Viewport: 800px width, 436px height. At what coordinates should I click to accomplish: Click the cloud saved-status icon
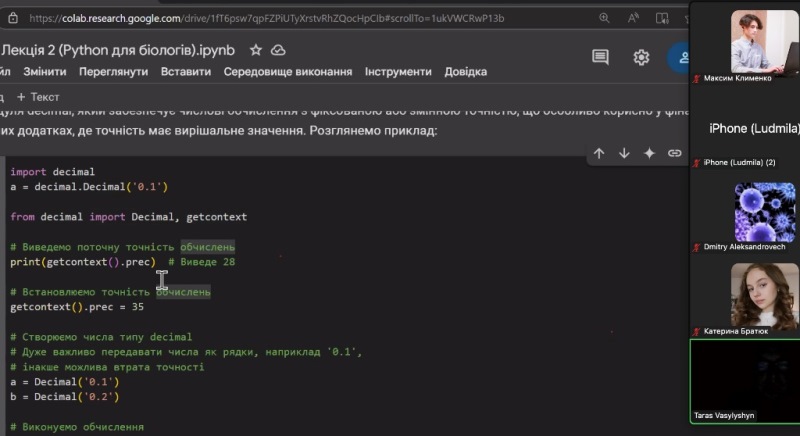[278, 50]
